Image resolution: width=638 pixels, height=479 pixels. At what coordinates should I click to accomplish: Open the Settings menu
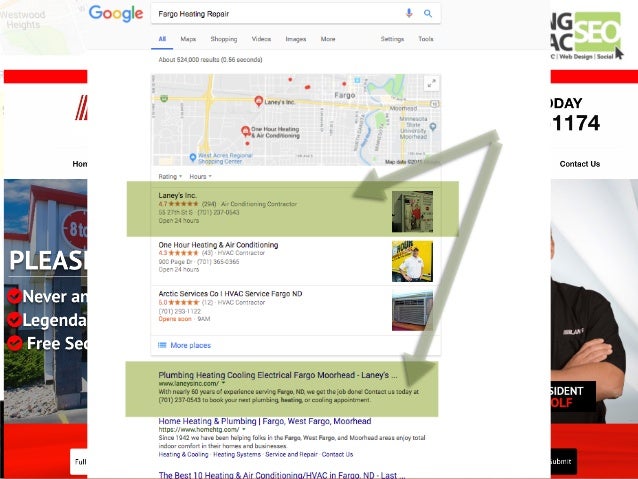392,39
